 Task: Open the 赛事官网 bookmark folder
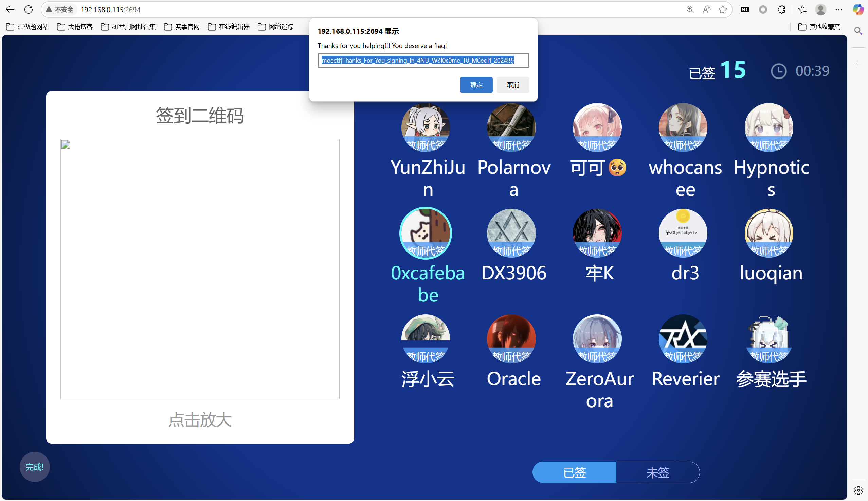point(182,27)
